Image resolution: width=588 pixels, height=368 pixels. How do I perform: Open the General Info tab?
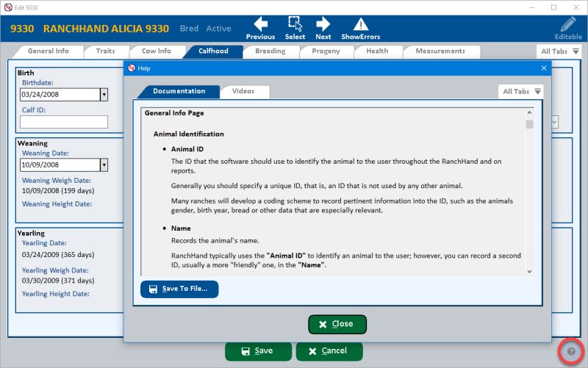click(48, 51)
